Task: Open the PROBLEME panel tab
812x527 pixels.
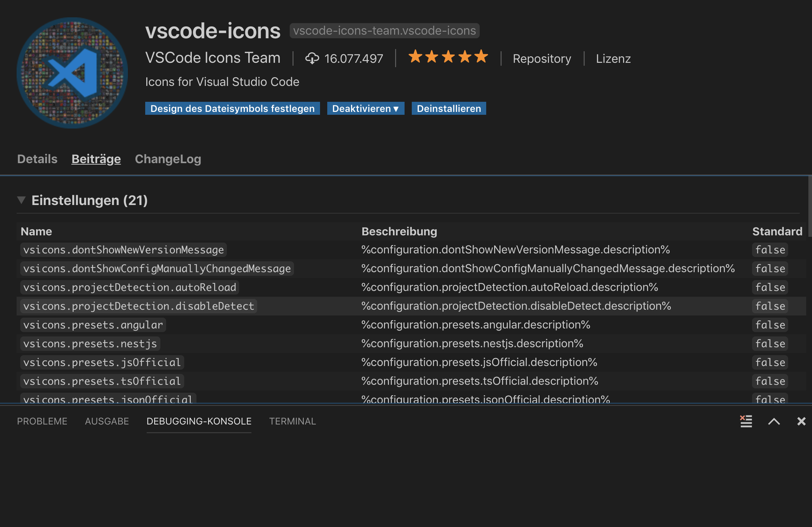Action: pyautogui.click(x=42, y=421)
